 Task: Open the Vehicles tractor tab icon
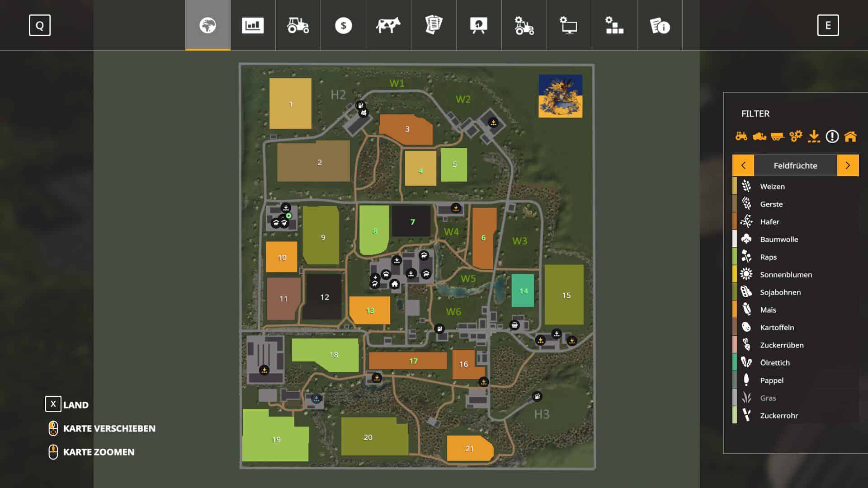click(298, 25)
